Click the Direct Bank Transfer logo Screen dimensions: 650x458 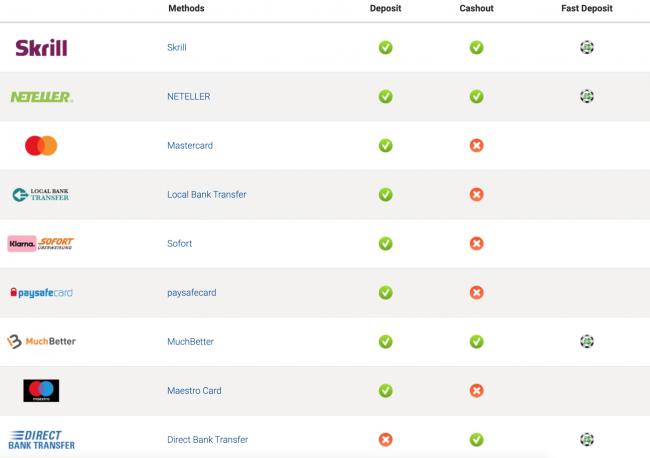click(x=41, y=439)
